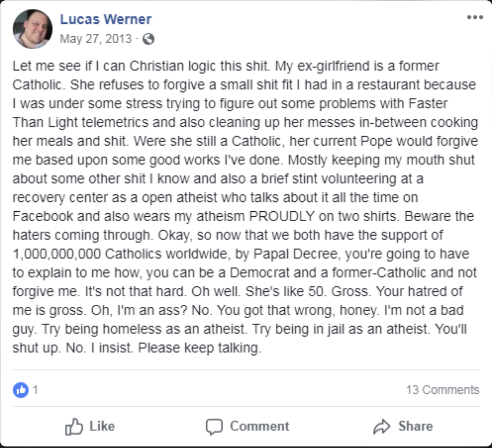
Task: Click the Share text label
Action: tap(415, 426)
